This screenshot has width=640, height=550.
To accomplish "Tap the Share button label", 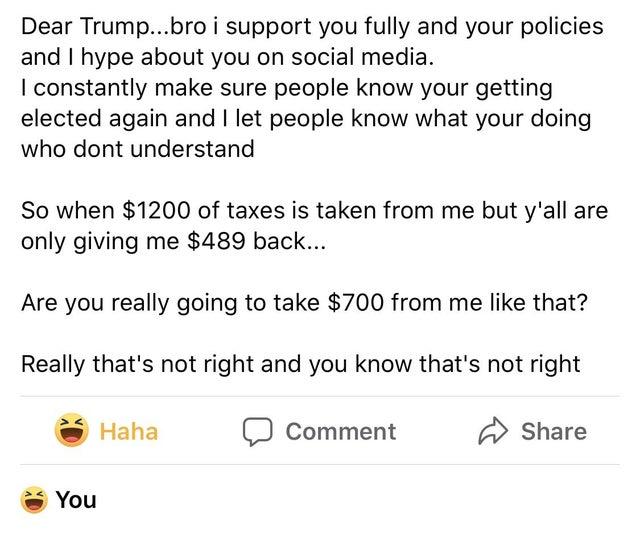I will coord(554,431).
